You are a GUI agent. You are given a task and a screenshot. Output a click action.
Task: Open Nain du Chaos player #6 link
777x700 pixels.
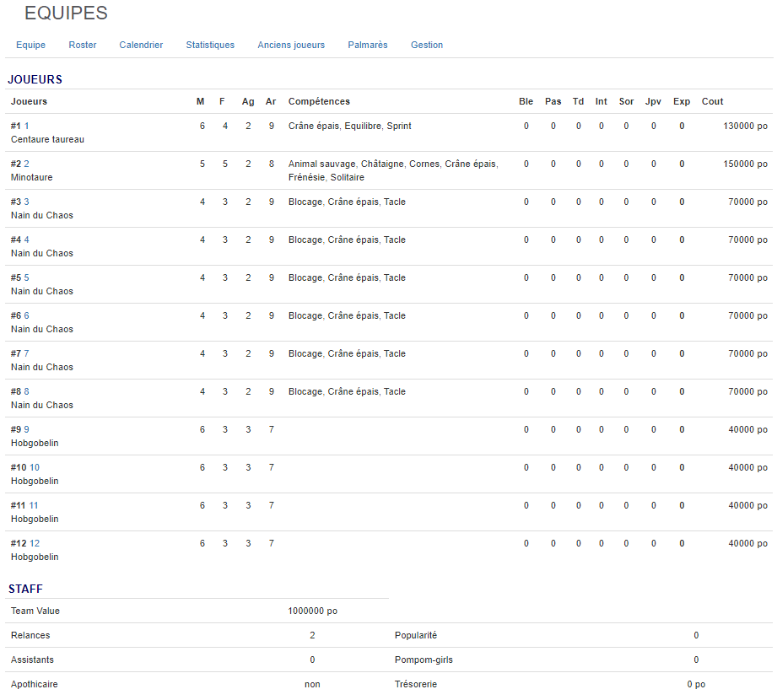point(26,315)
